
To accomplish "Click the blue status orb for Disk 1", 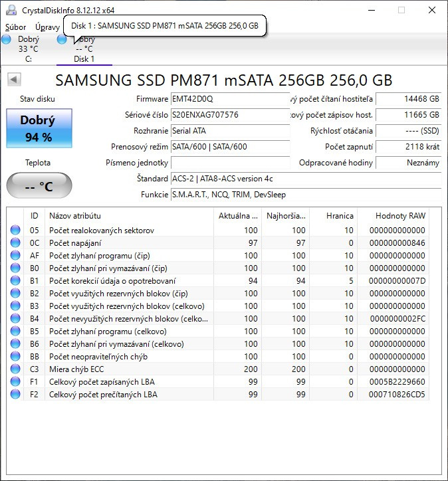I will pos(62,39).
